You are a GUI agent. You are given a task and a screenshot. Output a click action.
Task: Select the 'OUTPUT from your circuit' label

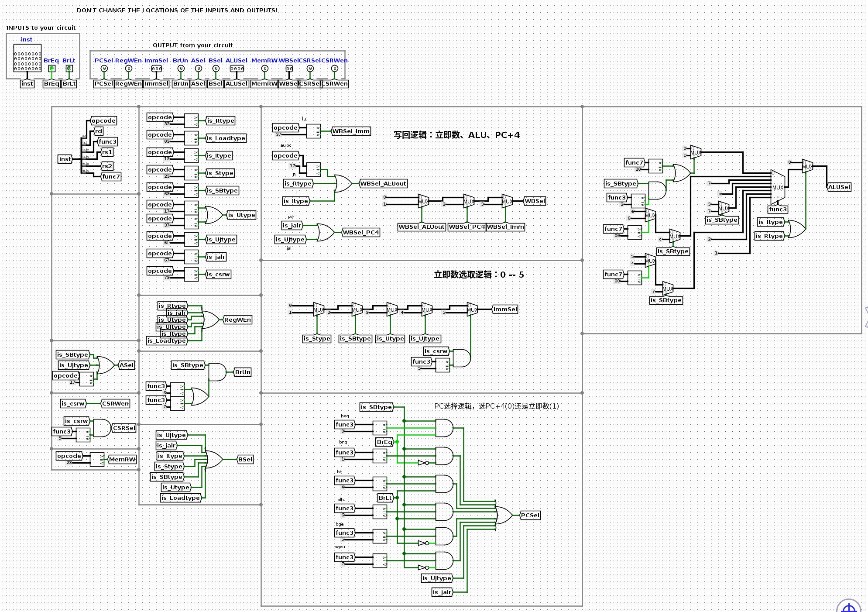(x=192, y=45)
